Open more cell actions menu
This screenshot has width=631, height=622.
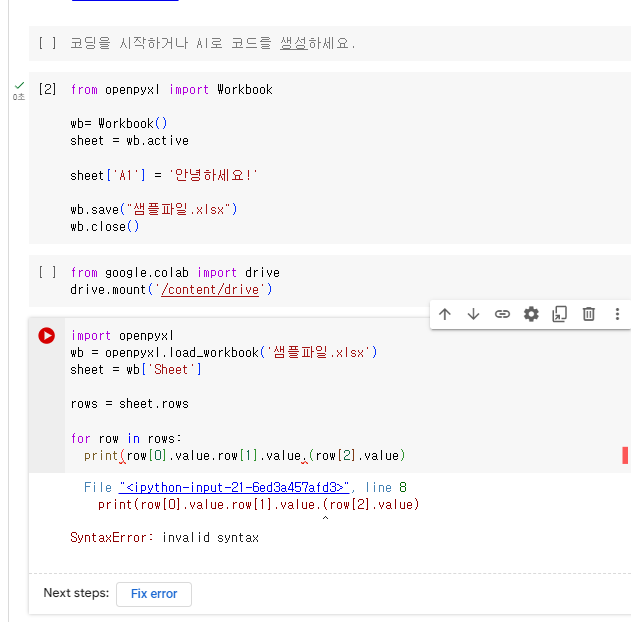617,314
